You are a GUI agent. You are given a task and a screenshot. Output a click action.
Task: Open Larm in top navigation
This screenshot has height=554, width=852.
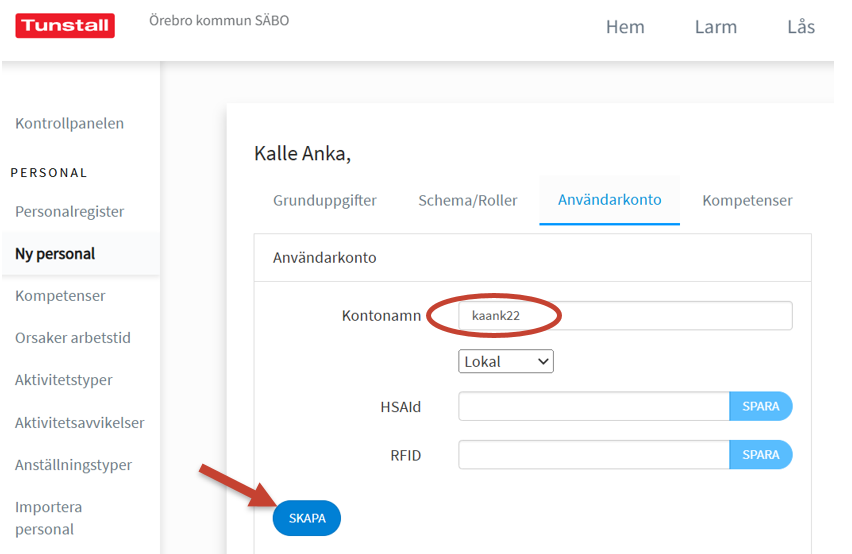[x=716, y=27]
